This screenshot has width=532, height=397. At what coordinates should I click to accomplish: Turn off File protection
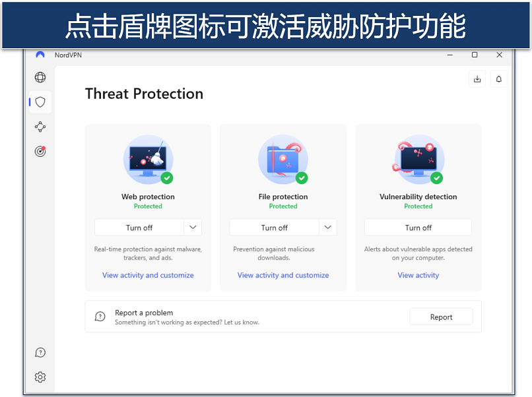click(274, 228)
